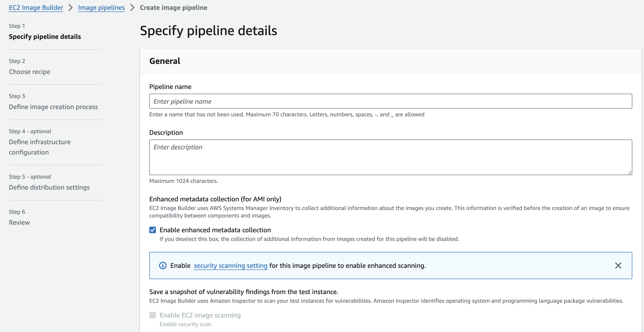Click the info icon in the scanning banner
The height and width of the screenshot is (332, 644).
(x=163, y=266)
